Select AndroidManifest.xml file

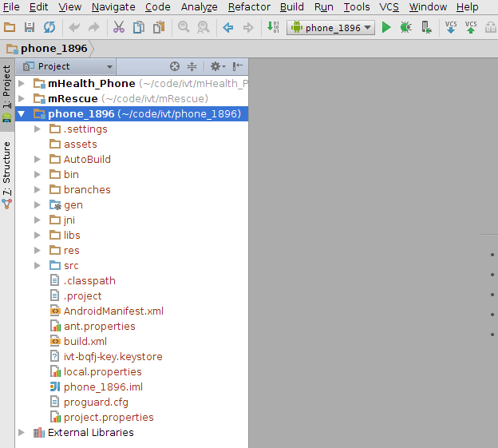pos(113,311)
